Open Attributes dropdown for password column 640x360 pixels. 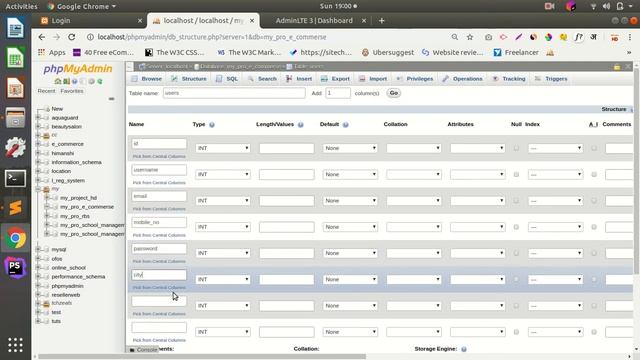click(478, 253)
